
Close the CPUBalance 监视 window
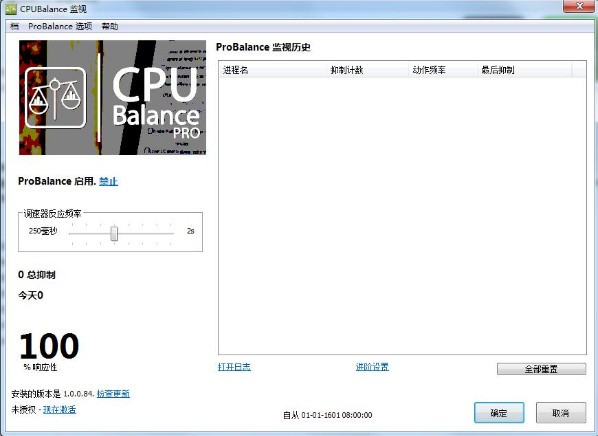pos(579,6)
